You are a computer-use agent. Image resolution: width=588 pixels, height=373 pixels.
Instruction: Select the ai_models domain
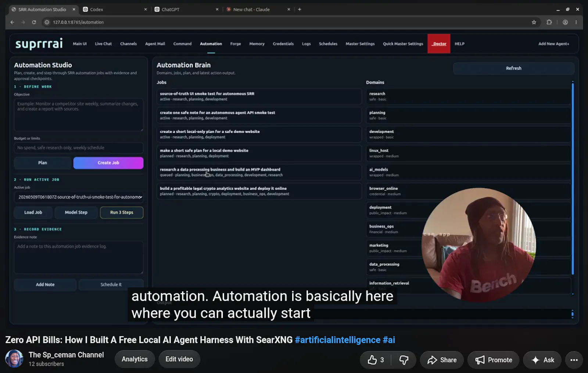(469, 172)
